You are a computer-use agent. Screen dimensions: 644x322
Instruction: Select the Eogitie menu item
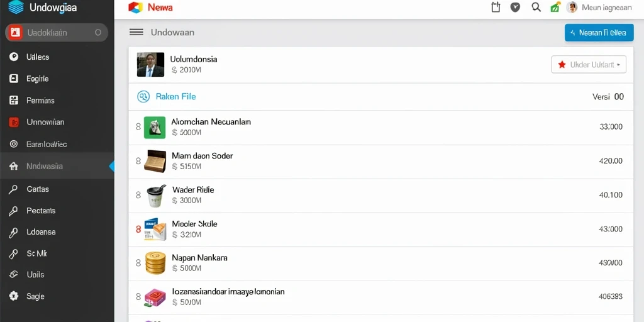pyautogui.click(x=57, y=79)
